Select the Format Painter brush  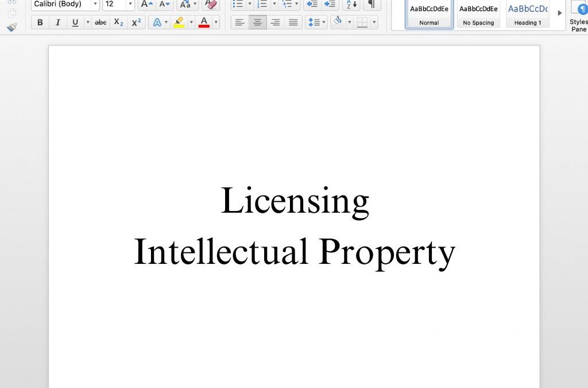click(12, 27)
